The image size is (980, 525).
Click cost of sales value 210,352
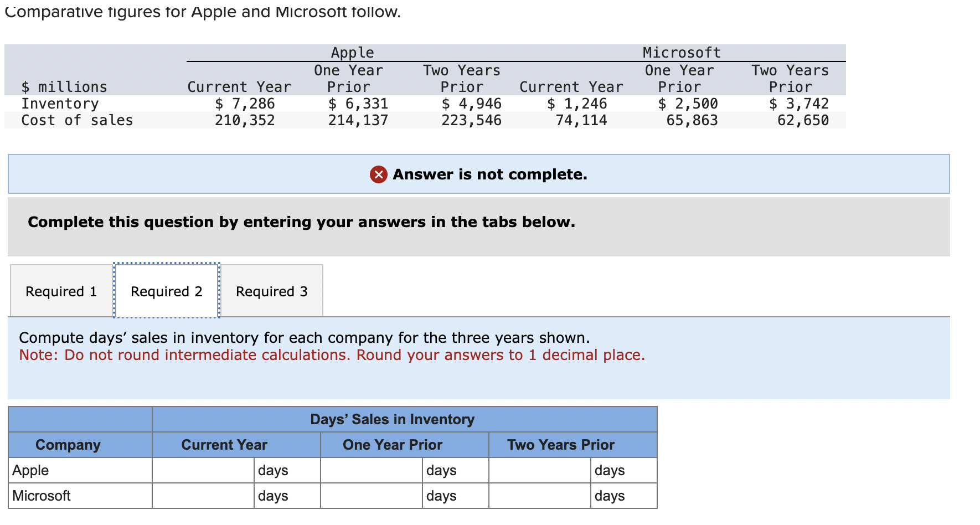pyautogui.click(x=245, y=120)
